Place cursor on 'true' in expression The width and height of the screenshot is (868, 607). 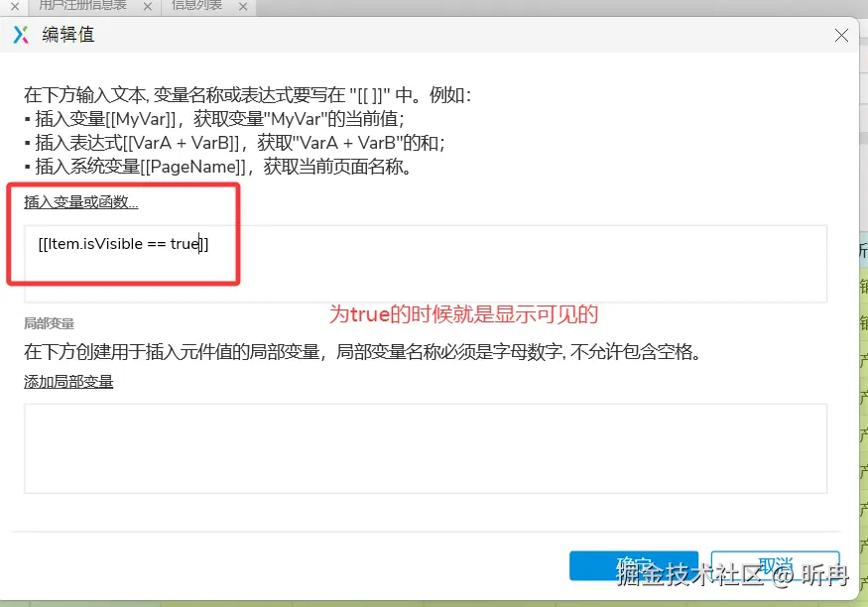(185, 244)
